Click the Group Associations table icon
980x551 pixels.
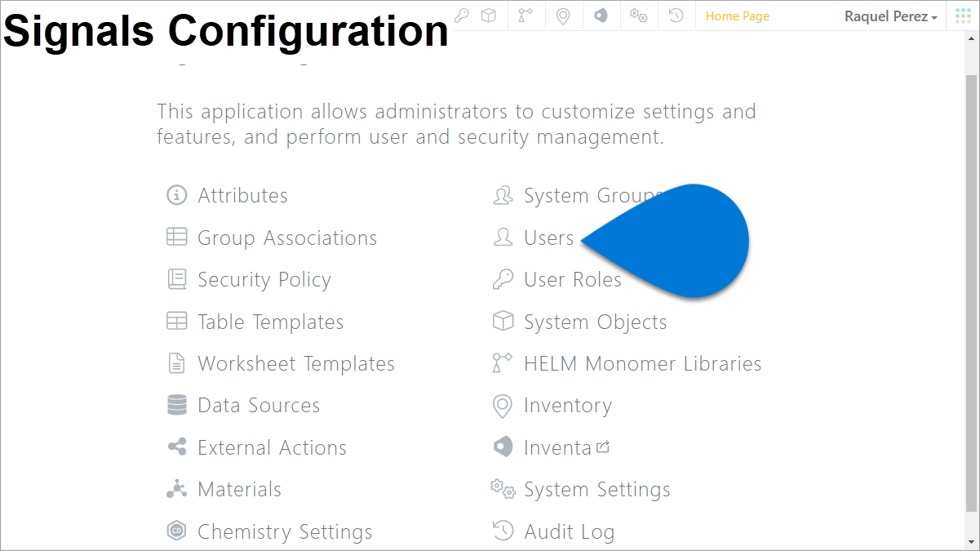[176, 238]
